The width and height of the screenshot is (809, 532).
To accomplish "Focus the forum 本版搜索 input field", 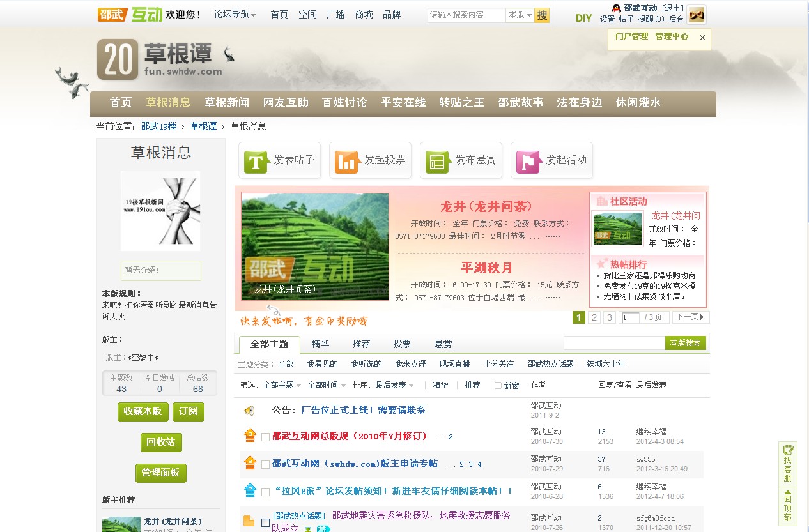I will [614, 343].
